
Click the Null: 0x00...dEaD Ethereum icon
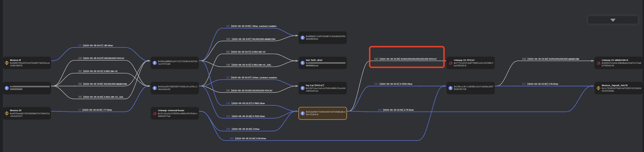(x=302, y=63)
